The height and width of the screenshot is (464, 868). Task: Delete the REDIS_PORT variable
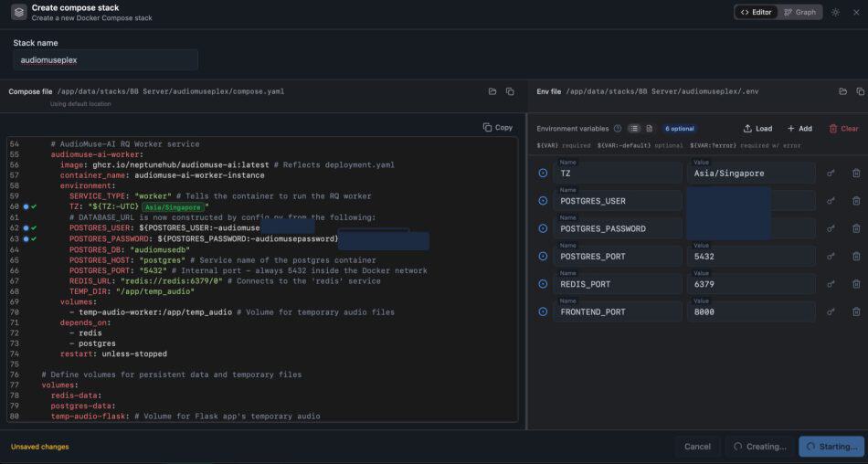[856, 284]
